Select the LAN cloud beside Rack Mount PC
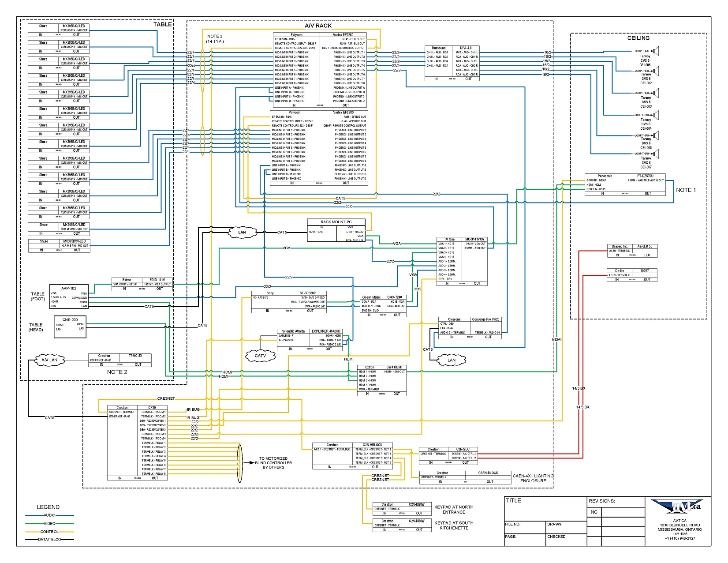 [242, 233]
